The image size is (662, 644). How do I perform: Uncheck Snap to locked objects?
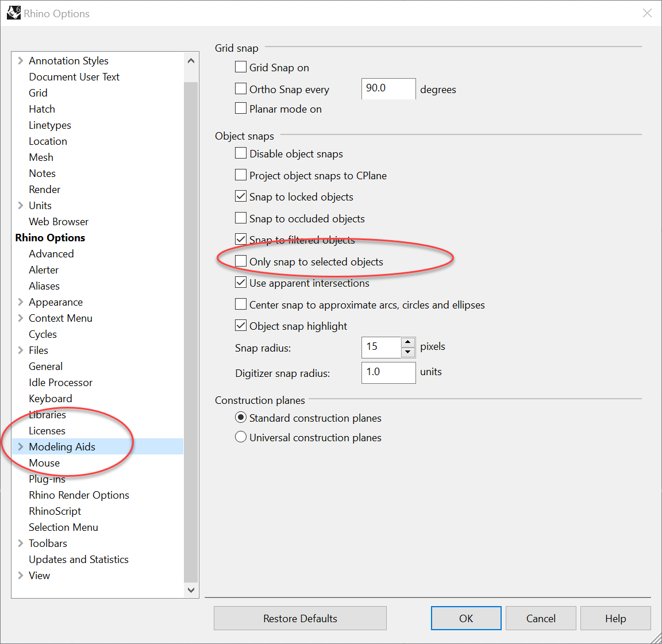tap(241, 196)
